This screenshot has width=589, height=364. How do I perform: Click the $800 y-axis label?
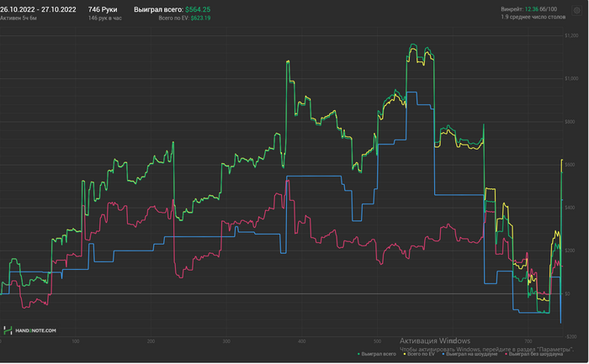[x=570, y=122]
